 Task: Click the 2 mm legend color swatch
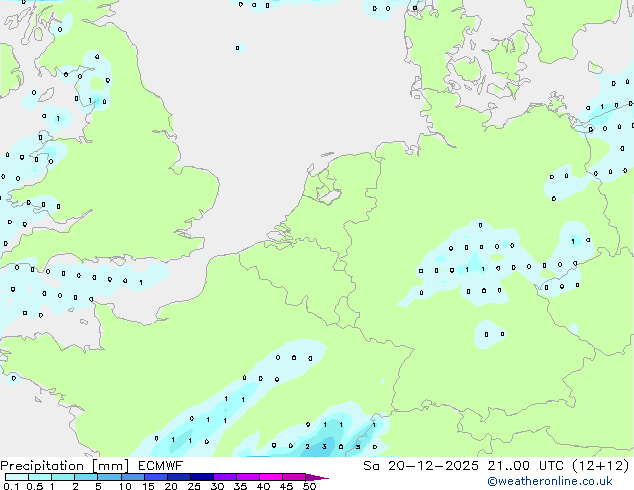[x=86, y=477]
